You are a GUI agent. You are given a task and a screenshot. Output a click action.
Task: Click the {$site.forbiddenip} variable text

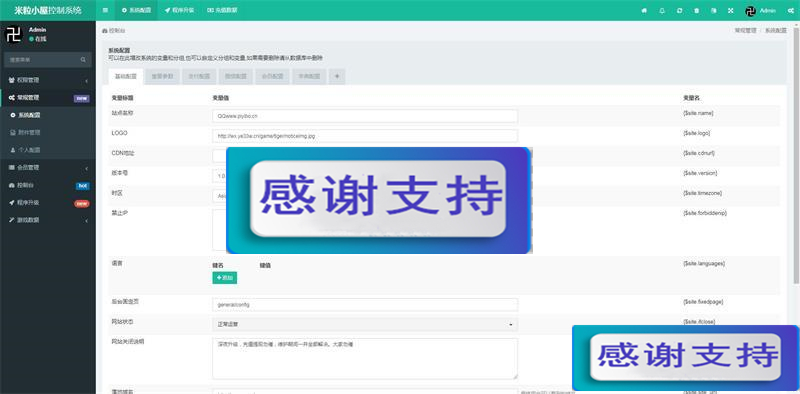705,213
